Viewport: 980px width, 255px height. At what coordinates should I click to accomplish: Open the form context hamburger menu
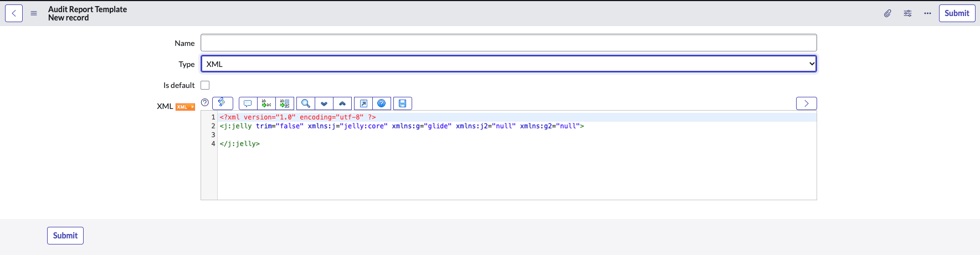coord(34,13)
